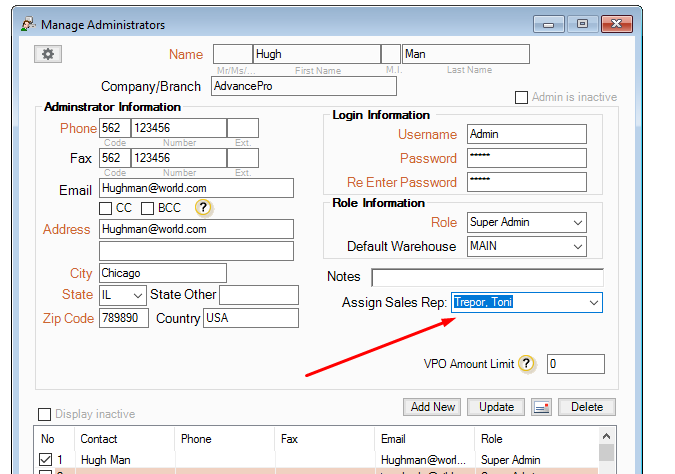Image resolution: width=675 pixels, height=474 pixels.
Task: Click into the Notes field
Action: 487,277
